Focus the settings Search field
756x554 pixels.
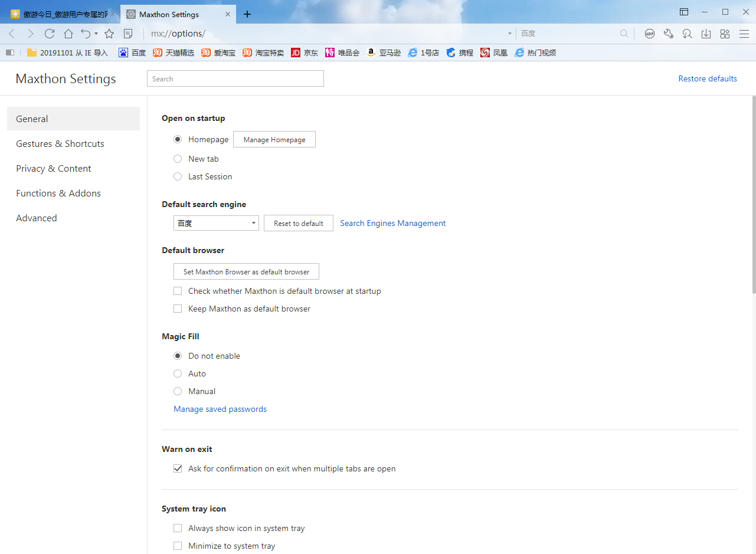point(235,78)
